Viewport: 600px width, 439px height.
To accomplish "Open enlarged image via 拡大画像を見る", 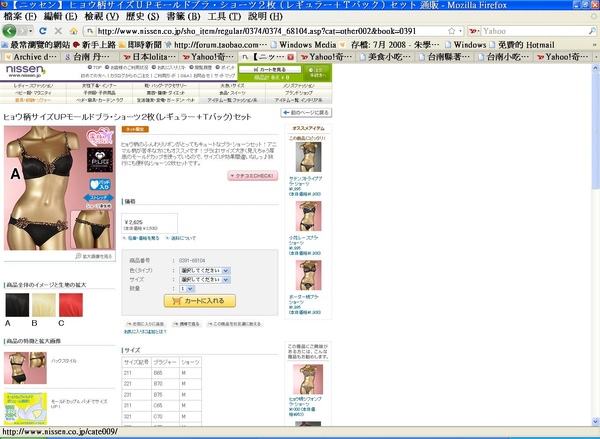I will (x=94, y=256).
